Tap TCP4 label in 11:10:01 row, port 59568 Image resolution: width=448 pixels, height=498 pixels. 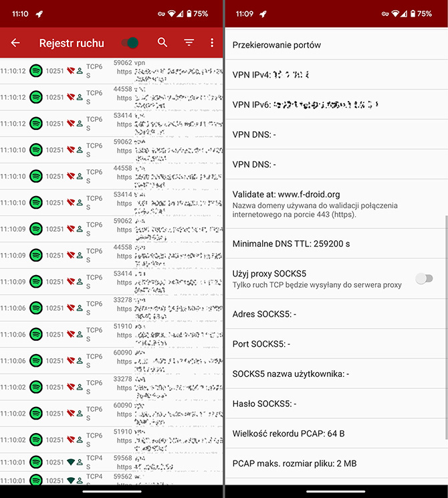94,458
